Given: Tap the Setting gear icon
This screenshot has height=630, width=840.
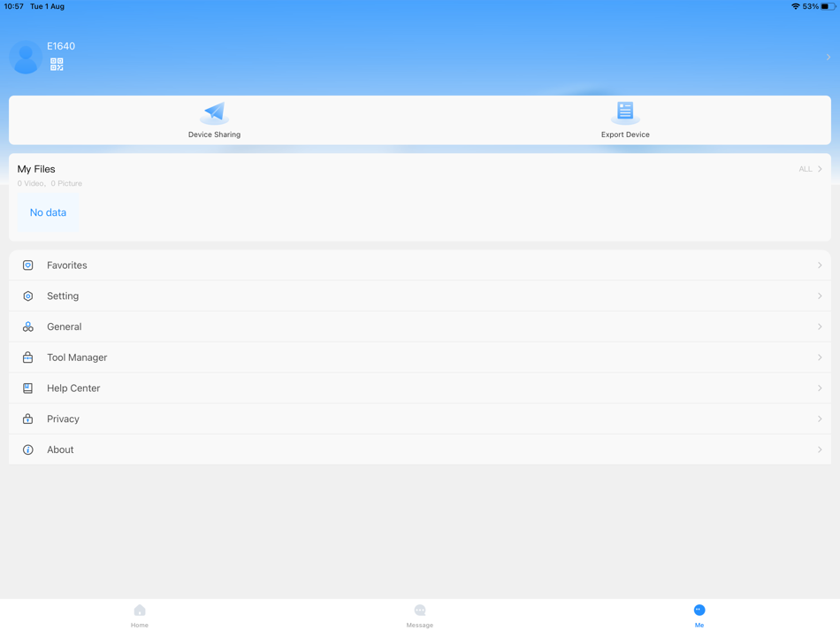Looking at the screenshot, I should click(x=29, y=296).
